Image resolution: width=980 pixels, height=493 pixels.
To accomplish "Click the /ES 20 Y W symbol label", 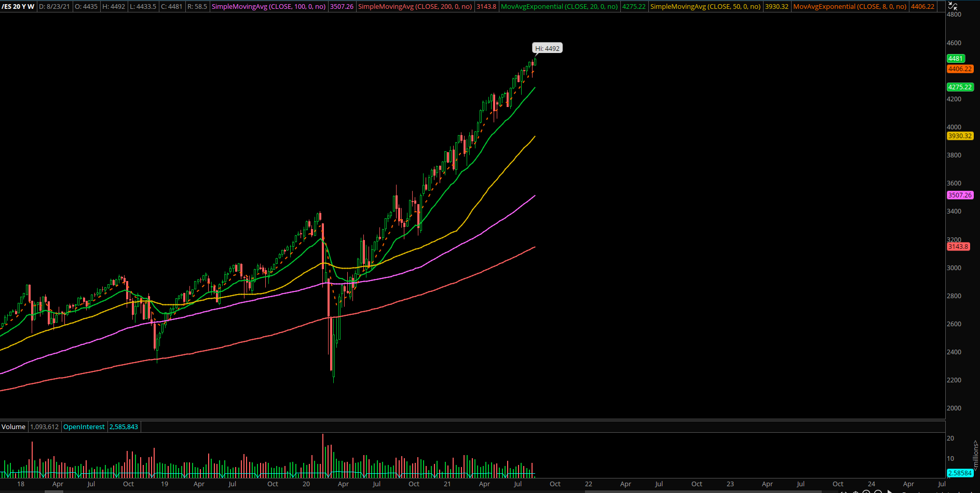I will click(x=18, y=7).
